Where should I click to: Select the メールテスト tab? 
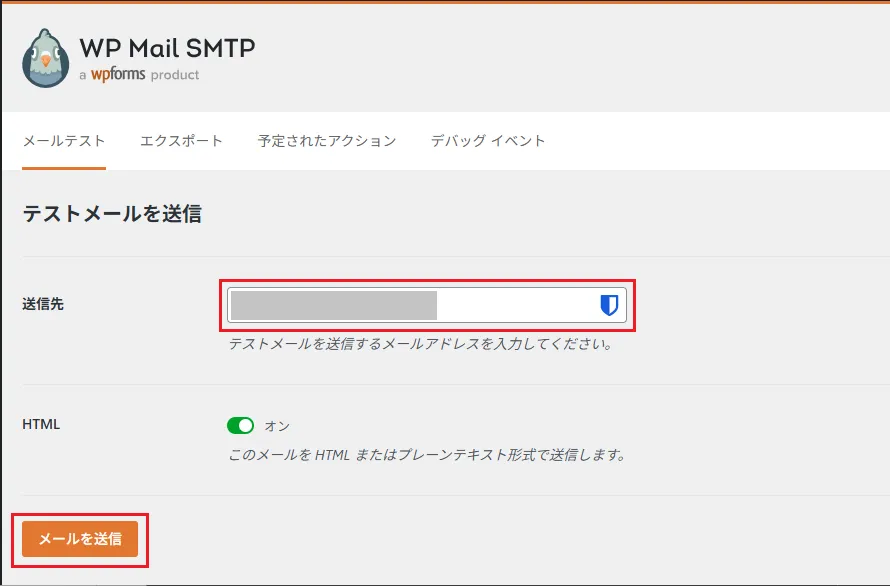[x=63, y=141]
